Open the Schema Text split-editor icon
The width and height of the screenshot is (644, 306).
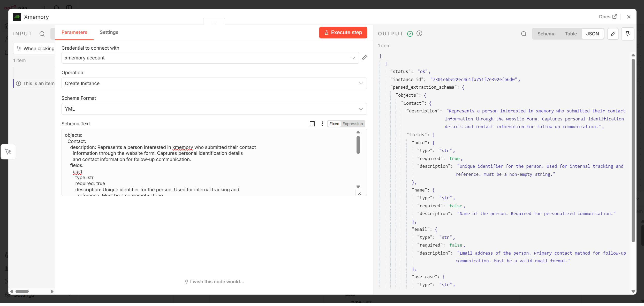pos(312,124)
